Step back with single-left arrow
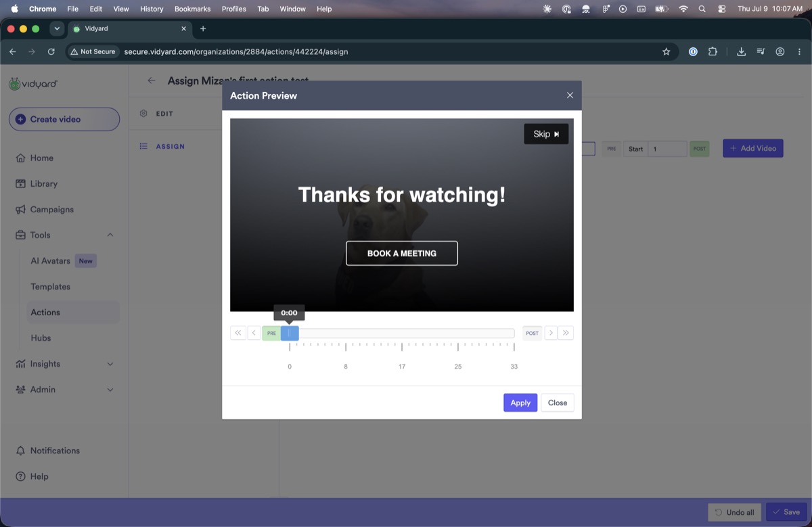Viewport: 812px width, 527px height. point(254,333)
